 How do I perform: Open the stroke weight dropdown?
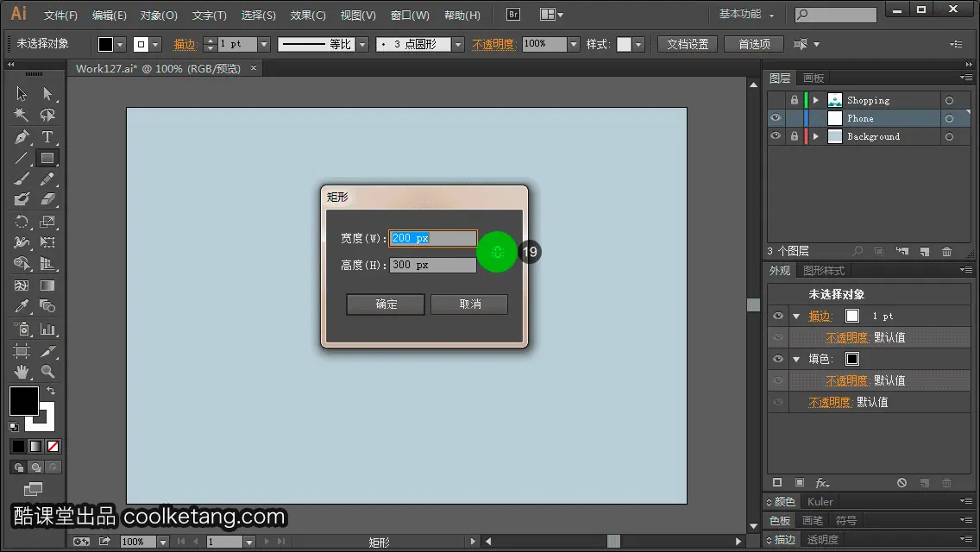[264, 44]
